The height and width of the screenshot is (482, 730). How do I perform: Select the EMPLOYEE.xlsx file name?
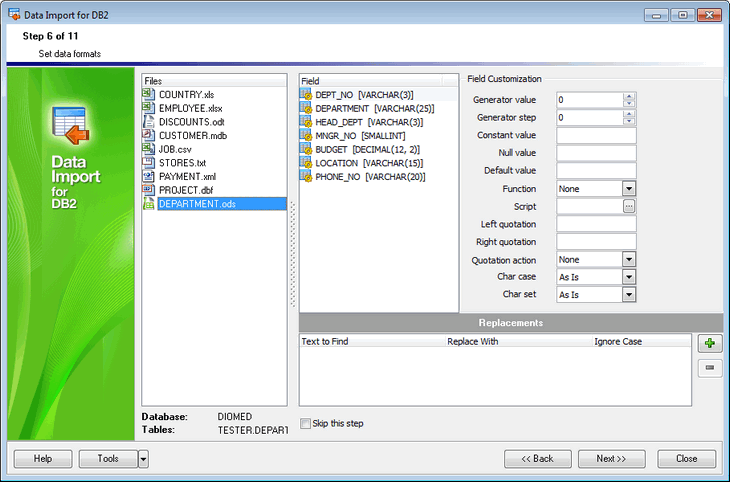190,108
